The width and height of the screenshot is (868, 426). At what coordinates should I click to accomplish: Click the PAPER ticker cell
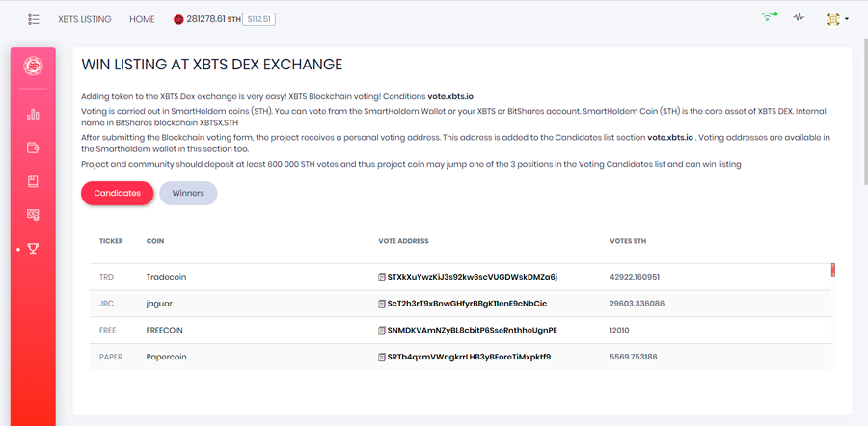point(111,357)
